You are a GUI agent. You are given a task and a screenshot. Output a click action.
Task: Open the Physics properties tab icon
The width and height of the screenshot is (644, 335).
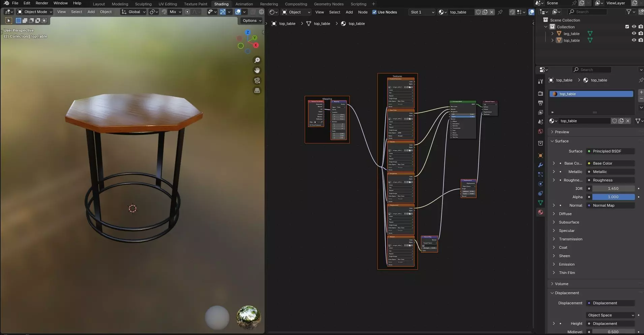point(541,184)
